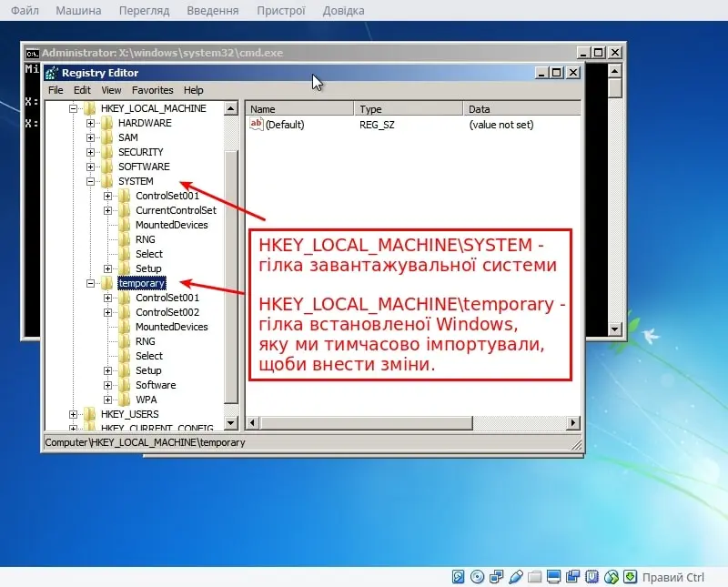The image size is (728, 587).
Task: Select the (value not set) data cell
Action: 501,125
